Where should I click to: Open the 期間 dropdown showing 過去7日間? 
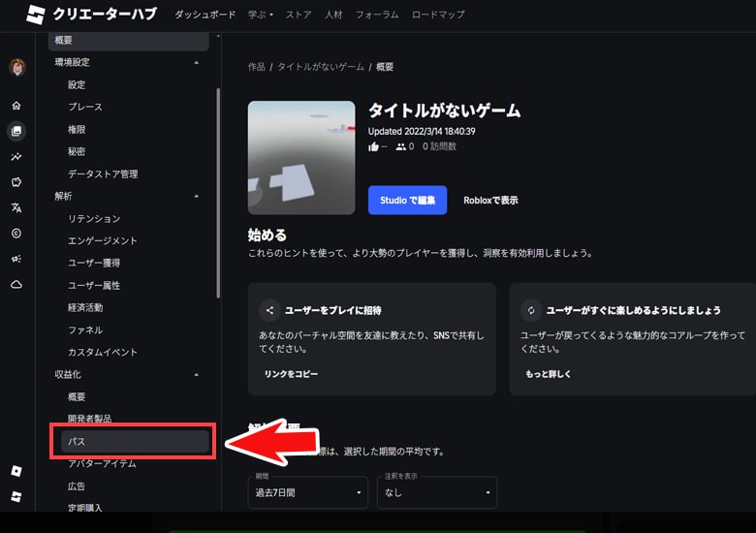point(308,492)
